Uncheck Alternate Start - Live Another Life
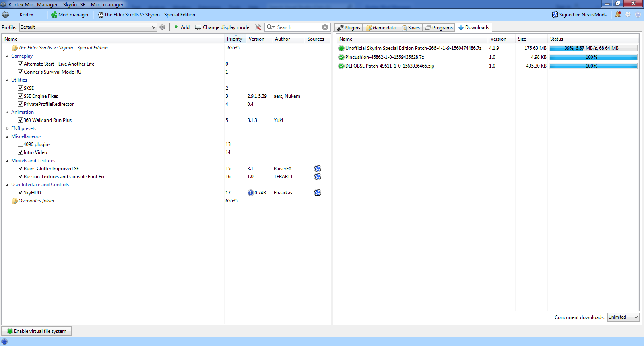 (20, 64)
